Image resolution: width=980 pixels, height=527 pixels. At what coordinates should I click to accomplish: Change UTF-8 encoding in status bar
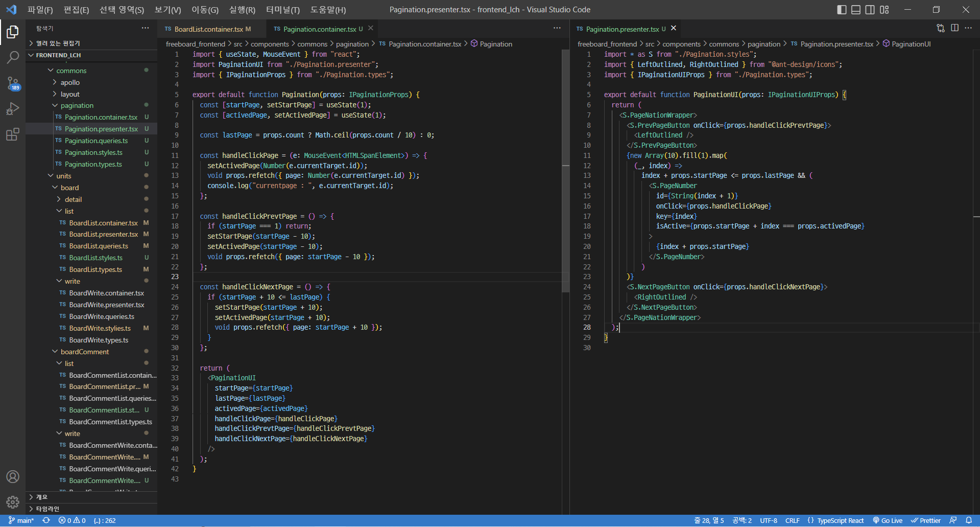[769, 520]
